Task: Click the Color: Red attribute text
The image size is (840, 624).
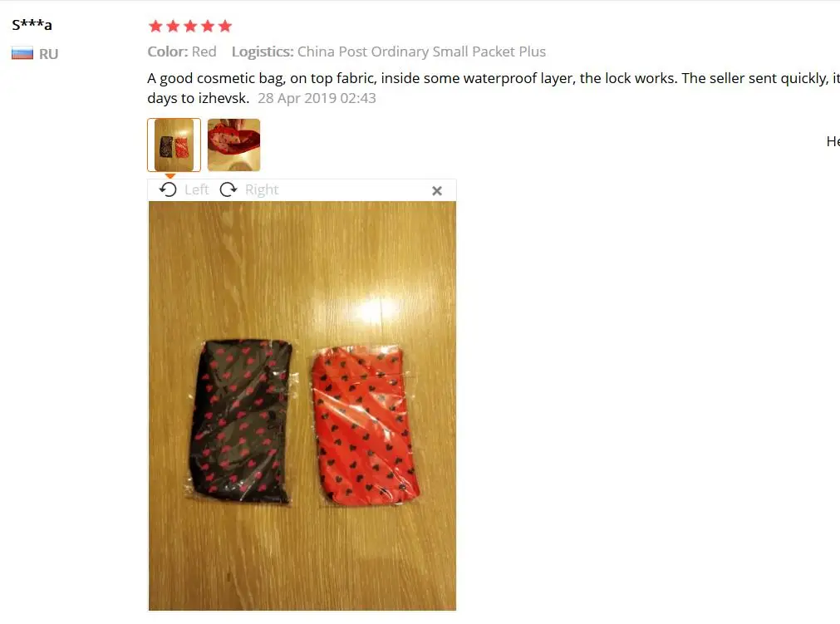Action: tap(182, 52)
